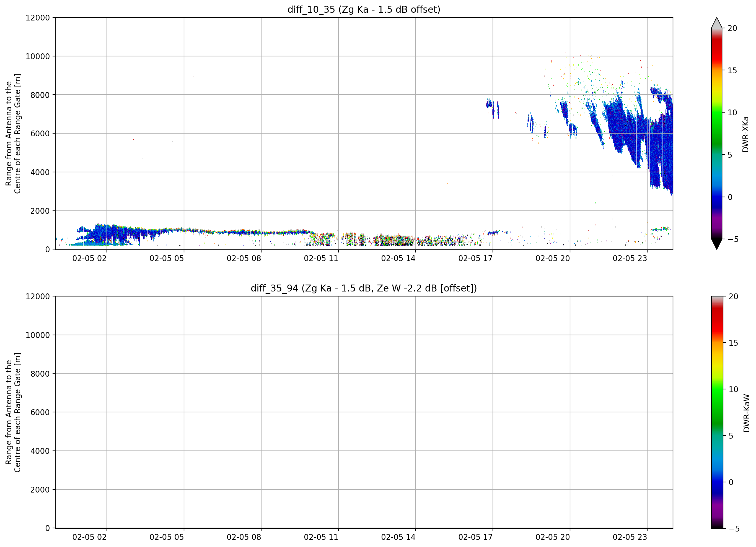Image resolution: width=756 pixels, height=547 pixels.
Task: Click top plot x tick 02-05 08
Action: tap(244, 259)
